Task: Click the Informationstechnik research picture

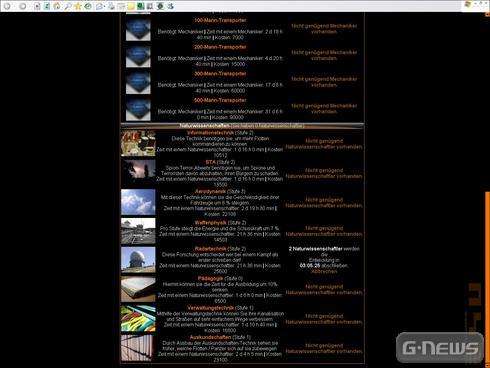Action: (138, 143)
